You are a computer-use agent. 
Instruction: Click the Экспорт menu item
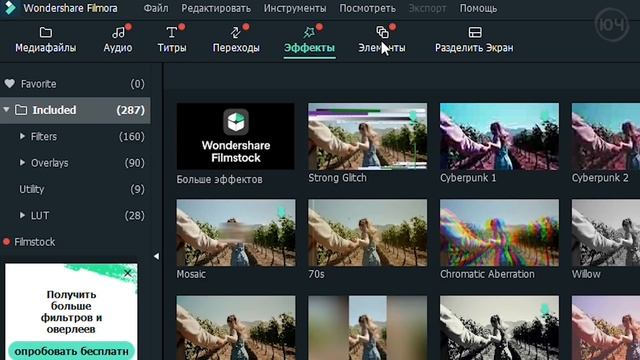click(427, 8)
